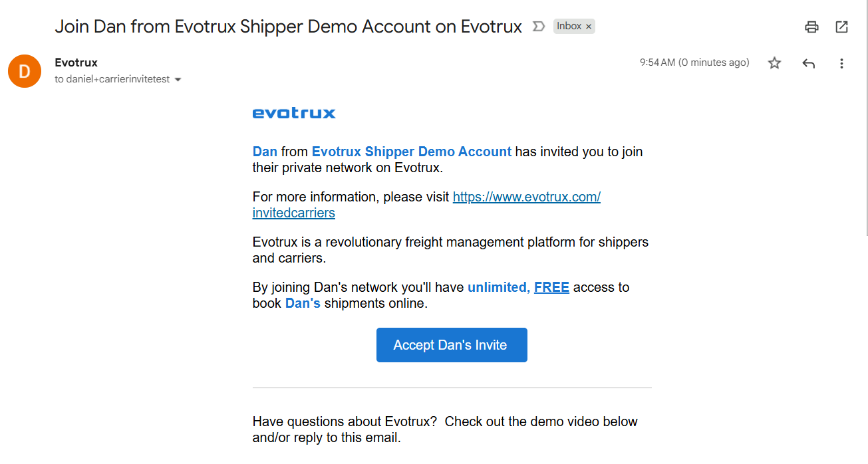Star this Evotrux message
Image resolution: width=868 pixels, height=464 pixels.
tap(774, 63)
